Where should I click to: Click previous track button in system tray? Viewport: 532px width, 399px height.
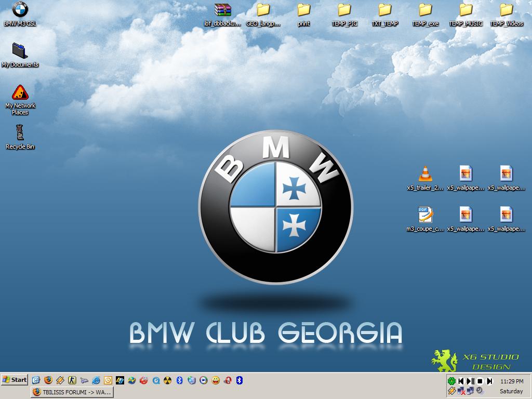click(461, 381)
